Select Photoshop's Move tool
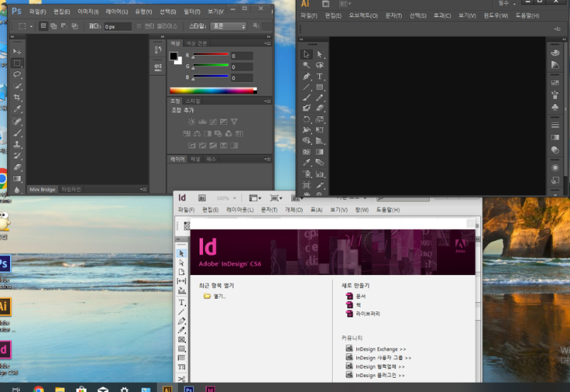The width and height of the screenshot is (570, 392). coord(17,51)
